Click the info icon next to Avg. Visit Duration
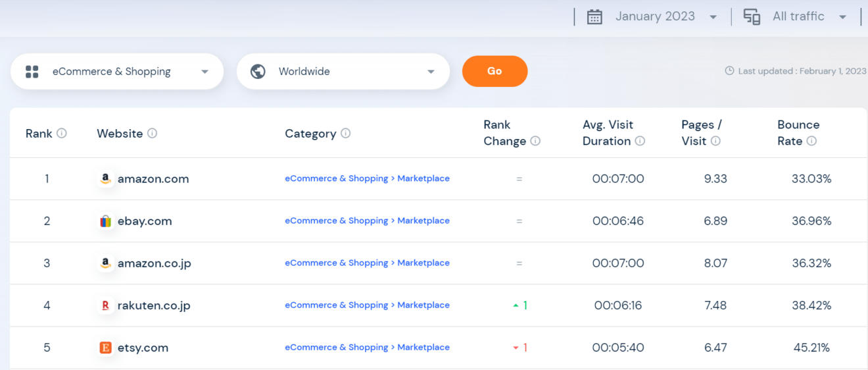 click(x=640, y=141)
